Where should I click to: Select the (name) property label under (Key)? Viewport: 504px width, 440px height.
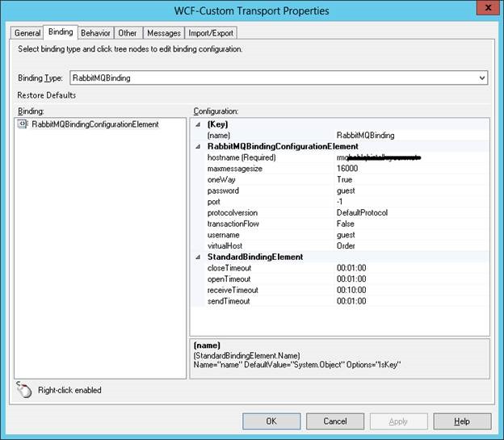[219, 136]
